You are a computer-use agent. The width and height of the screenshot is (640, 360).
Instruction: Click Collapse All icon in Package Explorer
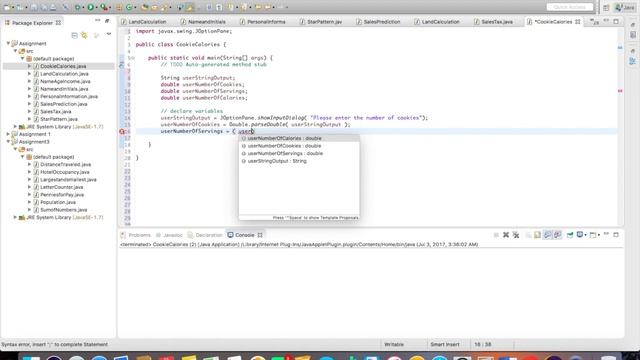(x=74, y=36)
